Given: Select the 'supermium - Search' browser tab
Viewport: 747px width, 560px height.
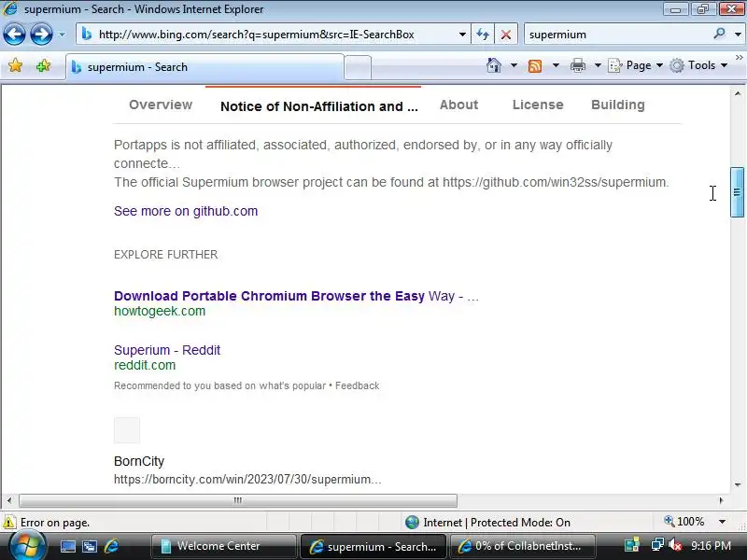Looking at the screenshot, I should point(204,67).
